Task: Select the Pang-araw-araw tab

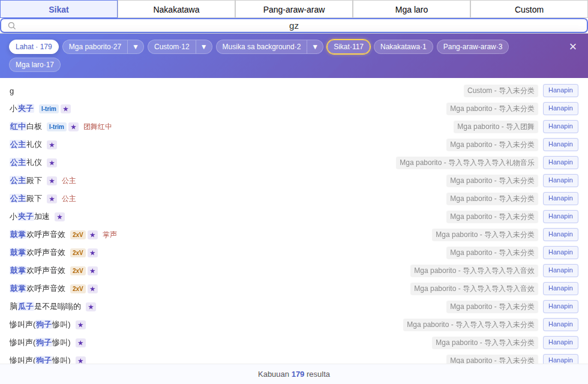Action: pyautogui.click(x=294, y=10)
